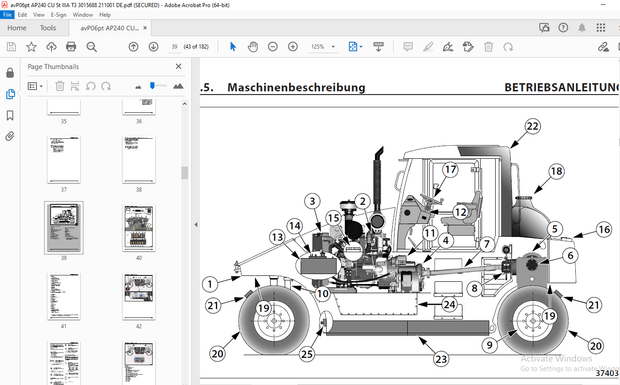Open the fit page options dropdown
Image resolution: width=620 pixels, height=385 pixels.
355,47
